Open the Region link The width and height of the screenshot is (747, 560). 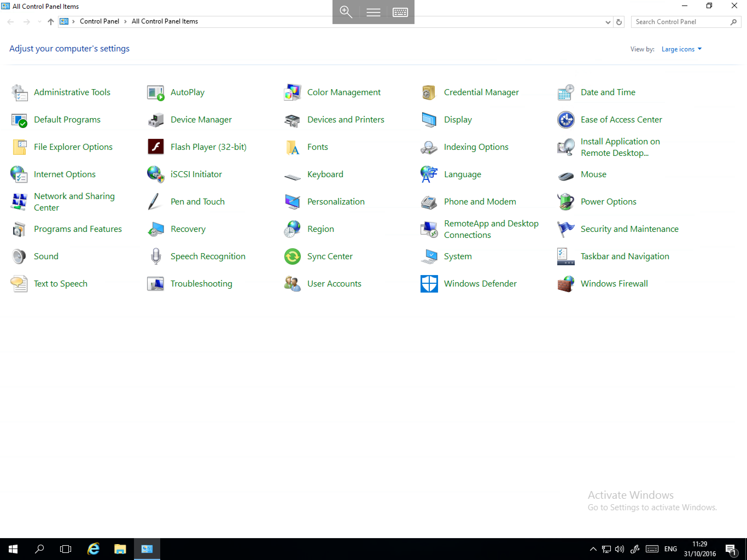click(x=320, y=229)
